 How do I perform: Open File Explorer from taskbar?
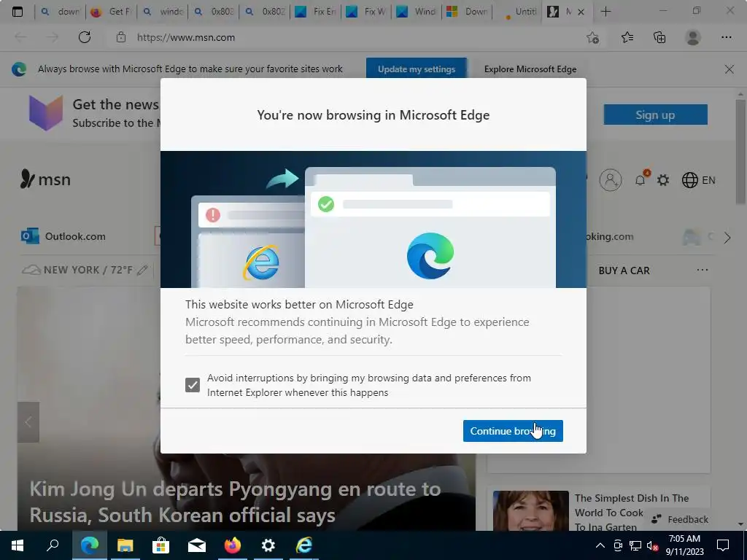[125, 545]
